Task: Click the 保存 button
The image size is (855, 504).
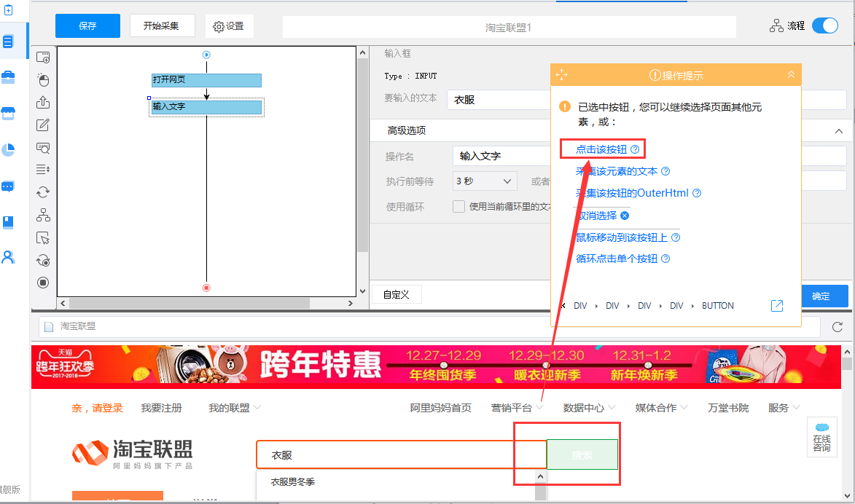Action: pyautogui.click(x=87, y=25)
